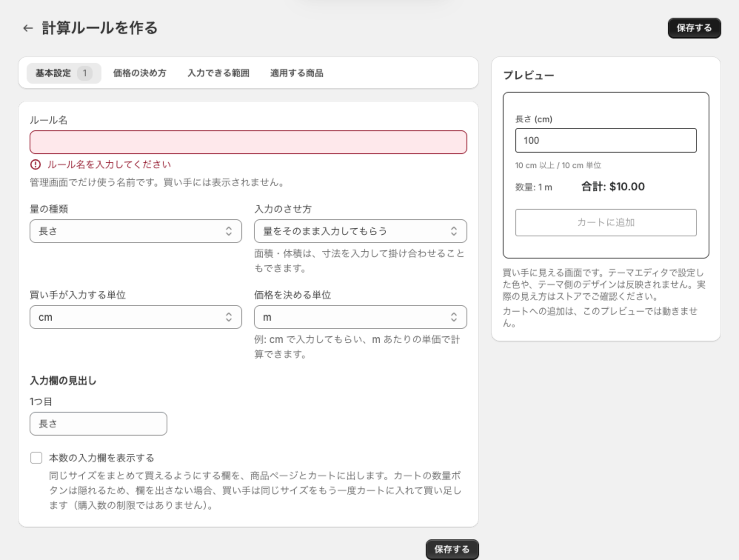Go back using the left arrow icon
Screen dimensions: 739x560
(28, 28)
